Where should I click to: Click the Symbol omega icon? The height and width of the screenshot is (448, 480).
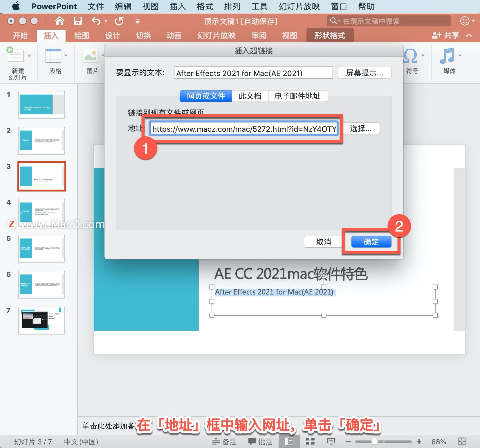point(410,55)
